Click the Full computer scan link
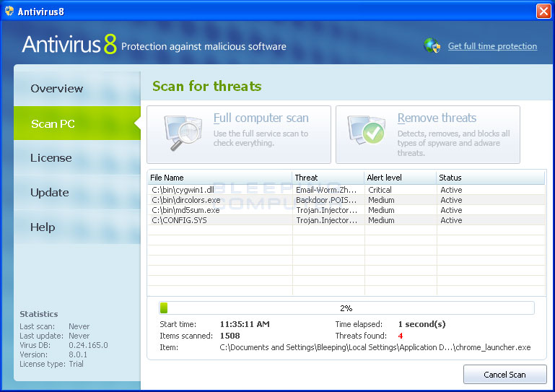Image resolution: width=555 pixels, height=392 pixels. pyautogui.click(x=261, y=118)
